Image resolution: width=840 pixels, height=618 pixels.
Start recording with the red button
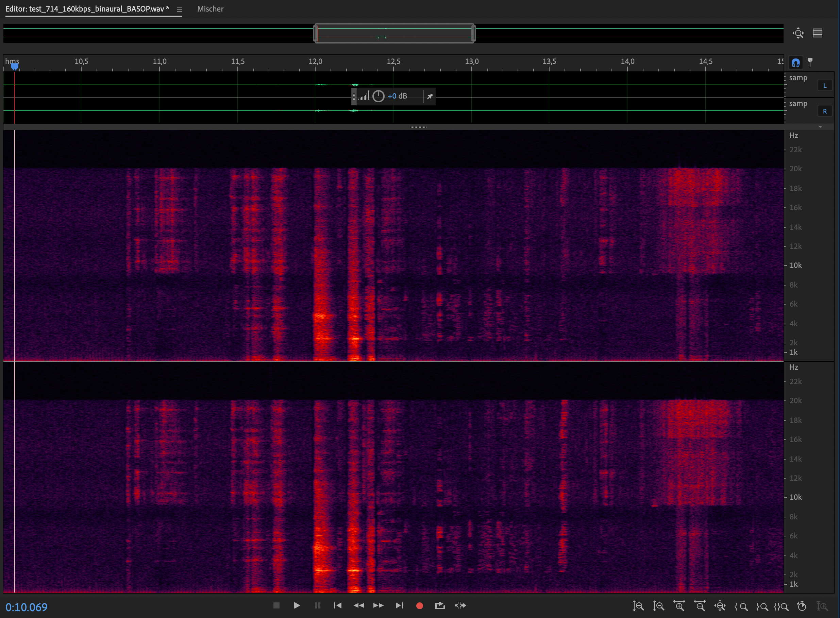[419, 606]
